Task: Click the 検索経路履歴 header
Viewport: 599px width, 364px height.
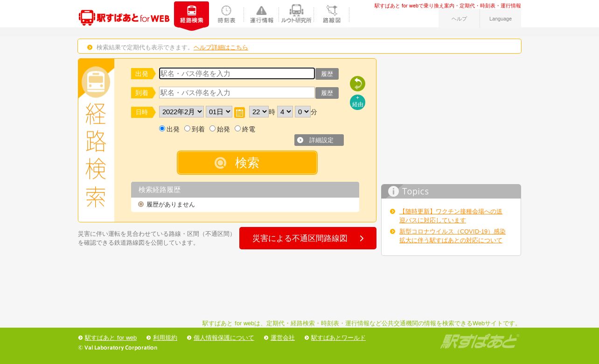Action: 245,190
